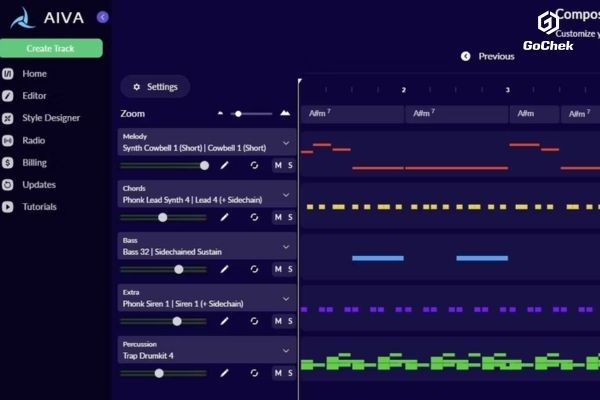
Task: Click the small mountain zoom-out icon
Action: (x=220, y=113)
